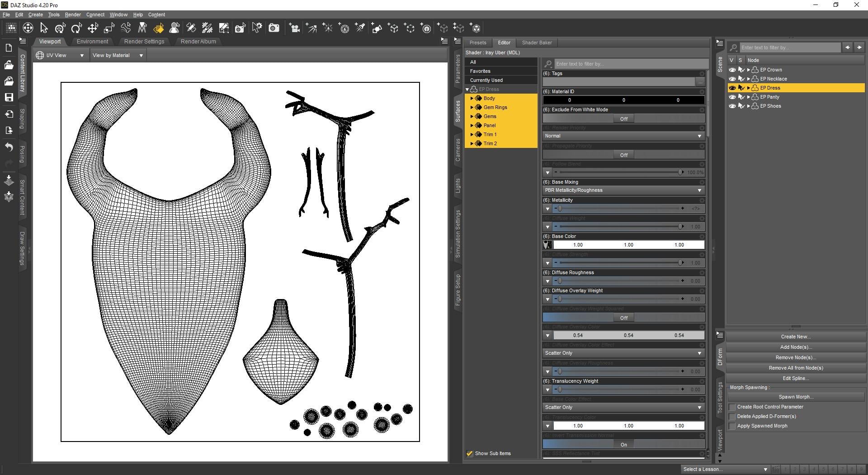Open the Shader Baker tab
Image resolution: width=868 pixels, height=475 pixels.
(537, 43)
